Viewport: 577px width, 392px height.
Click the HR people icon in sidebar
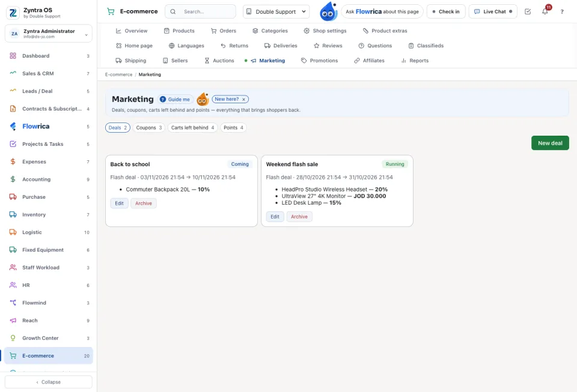[x=13, y=285]
